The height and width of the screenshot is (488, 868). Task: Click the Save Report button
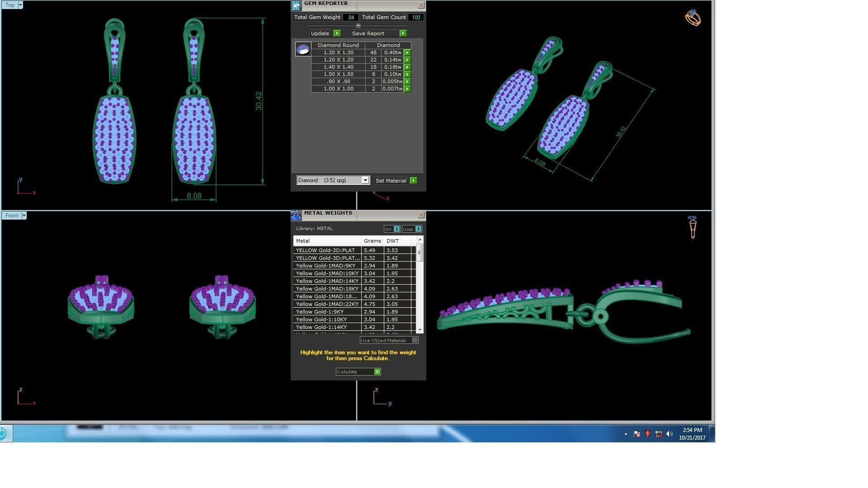click(x=379, y=33)
